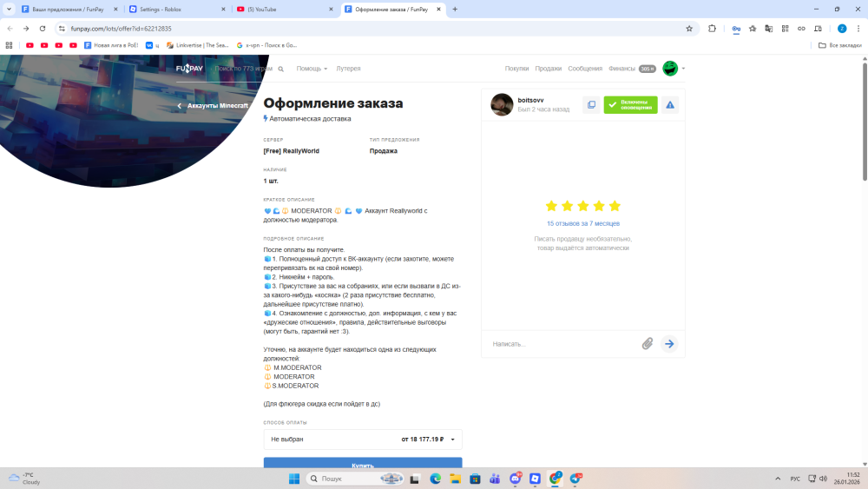Open Новая лига в PoE! bookmark
Viewport: 868px width, 489px height.
[x=111, y=45]
